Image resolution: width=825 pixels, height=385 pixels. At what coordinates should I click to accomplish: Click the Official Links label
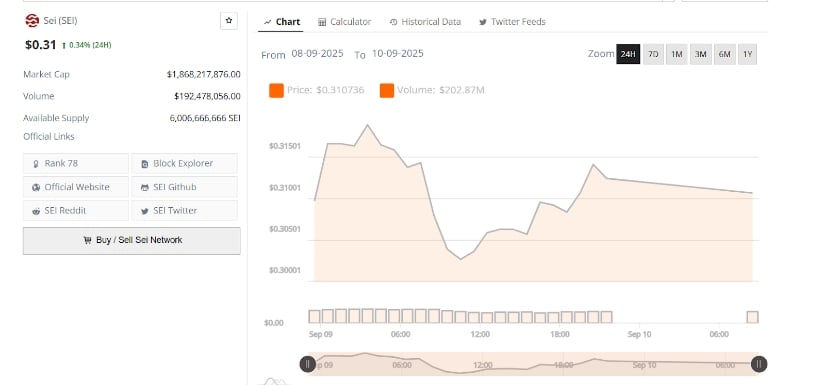(x=48, y=137)
